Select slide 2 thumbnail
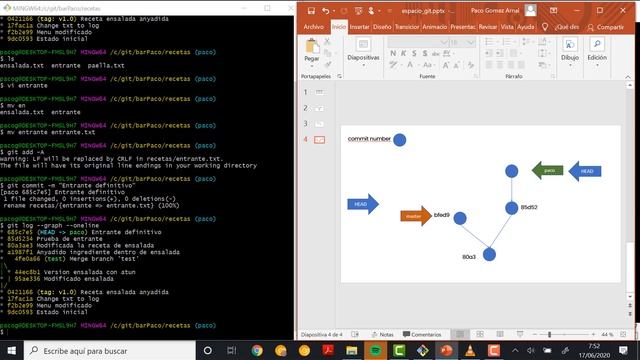The width and height of the screenshot is (640, 360). click(x=319, y=108)
